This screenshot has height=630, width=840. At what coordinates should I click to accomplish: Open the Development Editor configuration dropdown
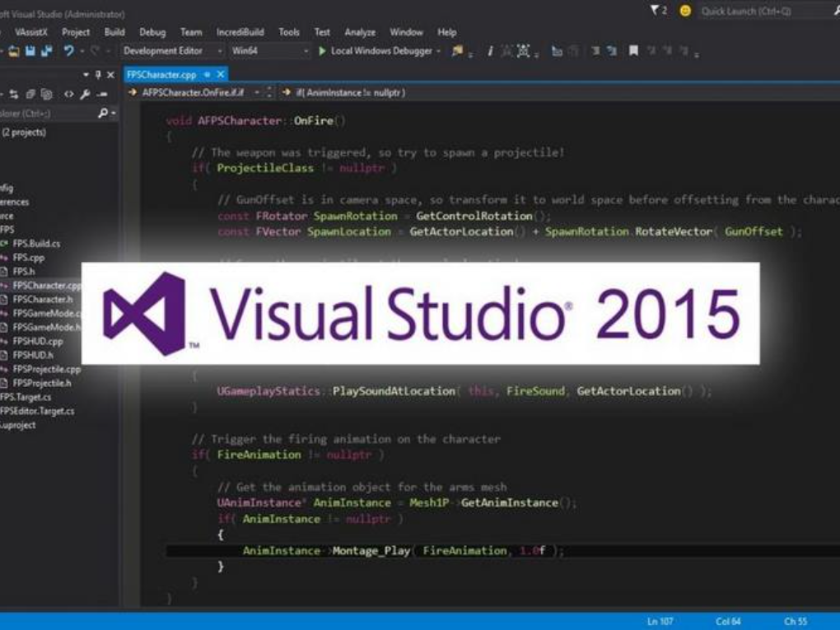(x=220, y=51)
